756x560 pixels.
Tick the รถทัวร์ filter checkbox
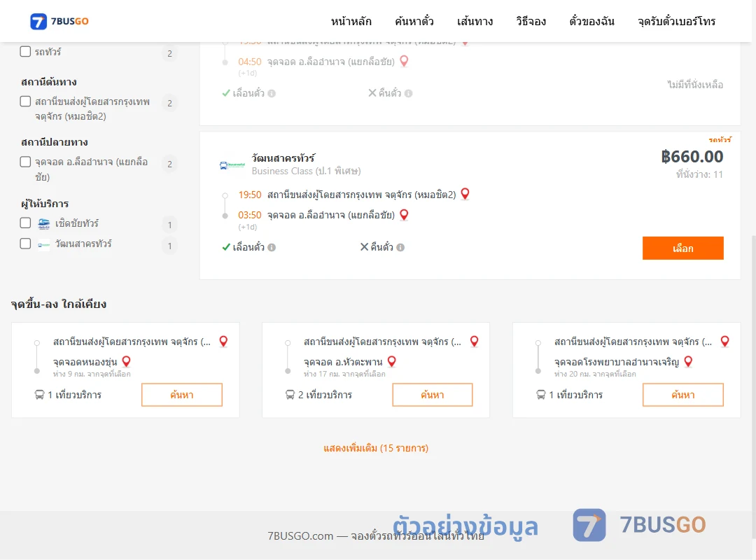(x=26, y=52)
